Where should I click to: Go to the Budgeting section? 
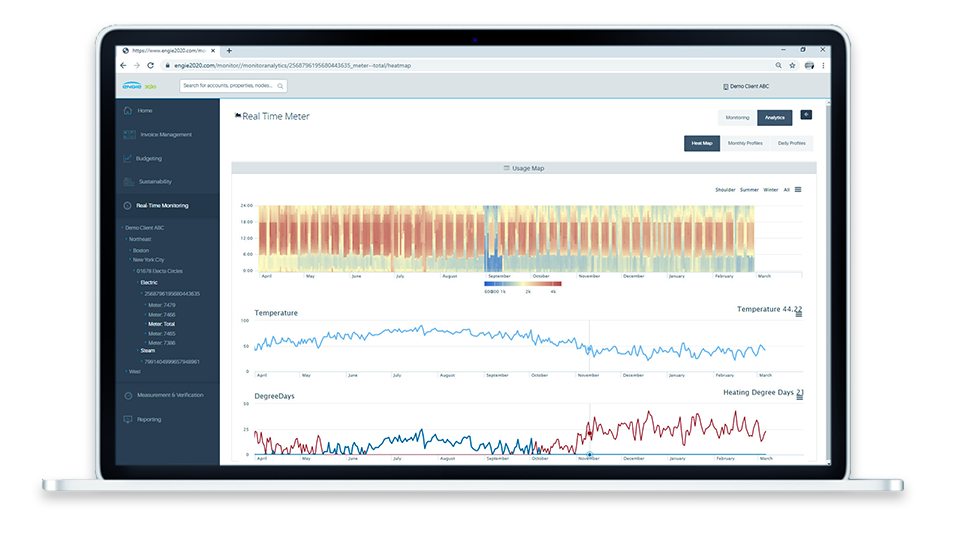148,158
